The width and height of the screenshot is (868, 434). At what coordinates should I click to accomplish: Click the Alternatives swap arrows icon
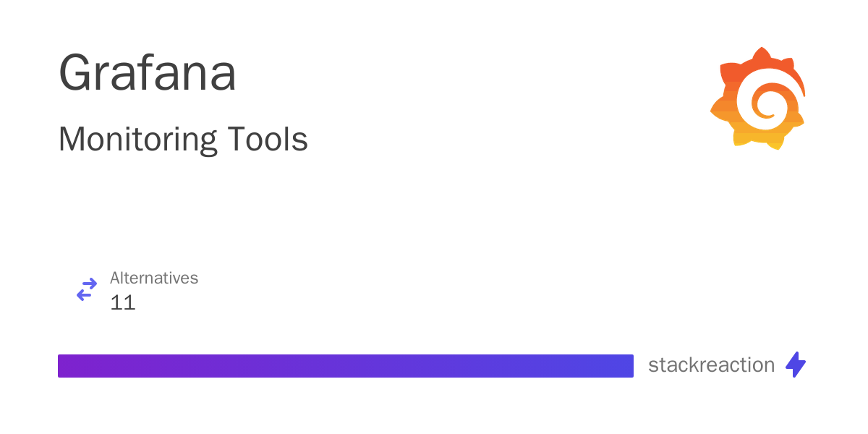click(x=87, y=290)
